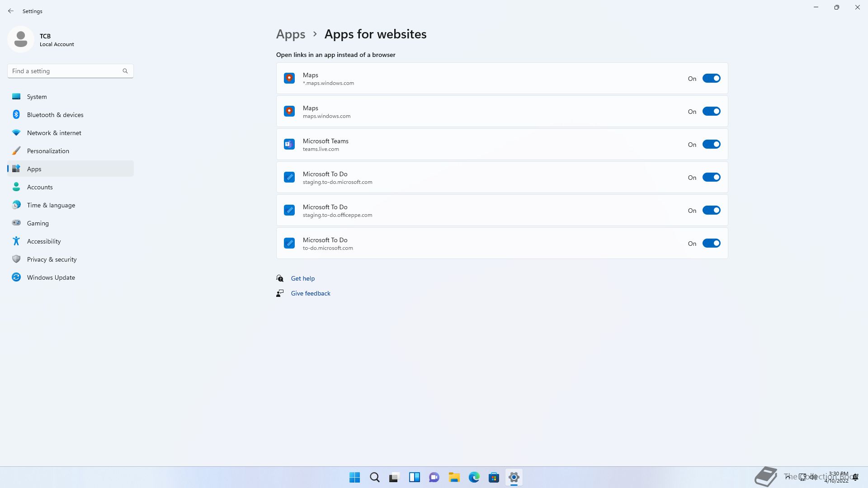Screen dimensions: 868x488
Task: Click the Gaming controller icon
Action: (16, 223)
